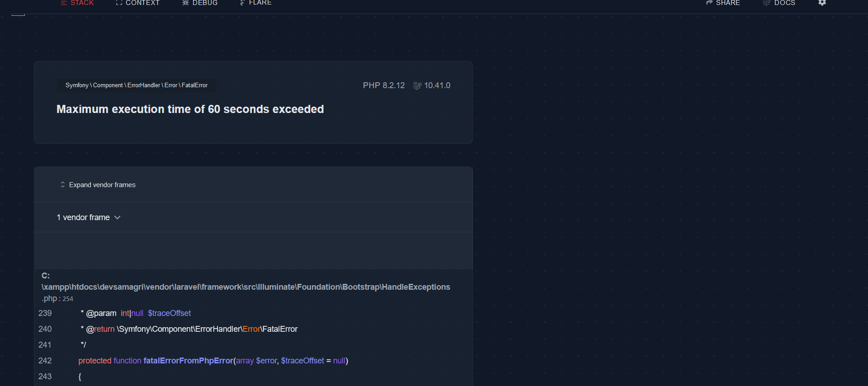Click the debug bug icon

pyautogui.click(x=185, y=3)
